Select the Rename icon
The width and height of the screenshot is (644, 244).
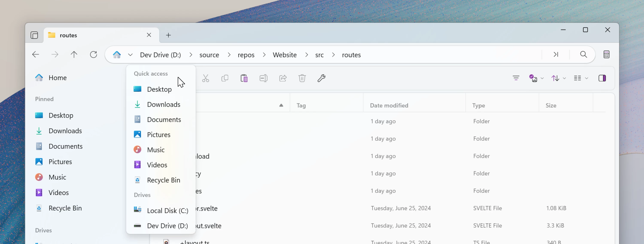click(x=263, y=78)
